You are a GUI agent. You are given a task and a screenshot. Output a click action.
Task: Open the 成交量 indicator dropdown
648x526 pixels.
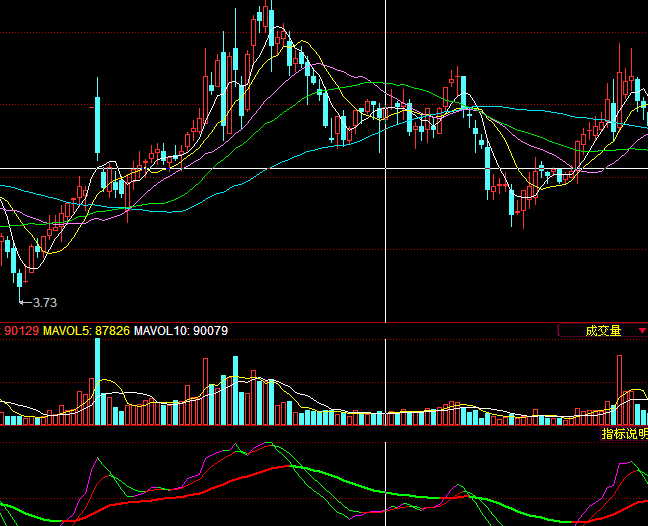point(603,331)
